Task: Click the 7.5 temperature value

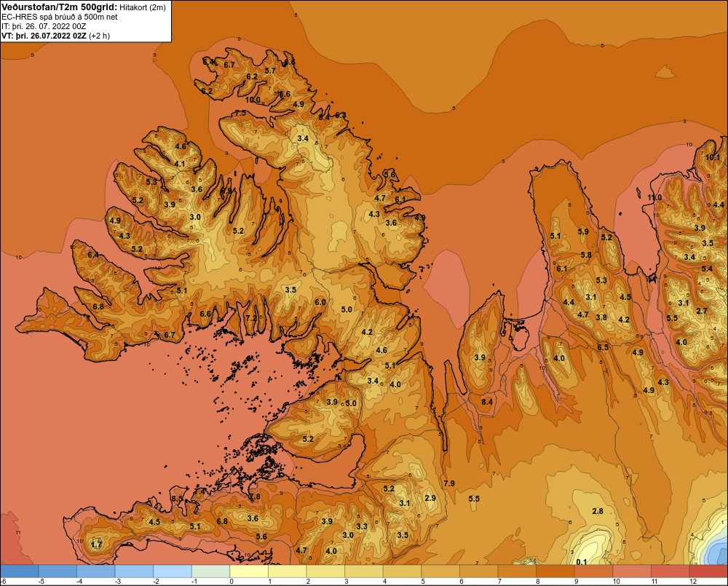Action: pos(240,113)
